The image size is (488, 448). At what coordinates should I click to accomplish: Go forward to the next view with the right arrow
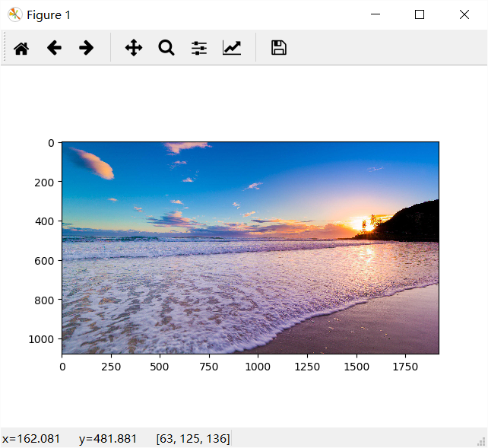coord(86,48)
